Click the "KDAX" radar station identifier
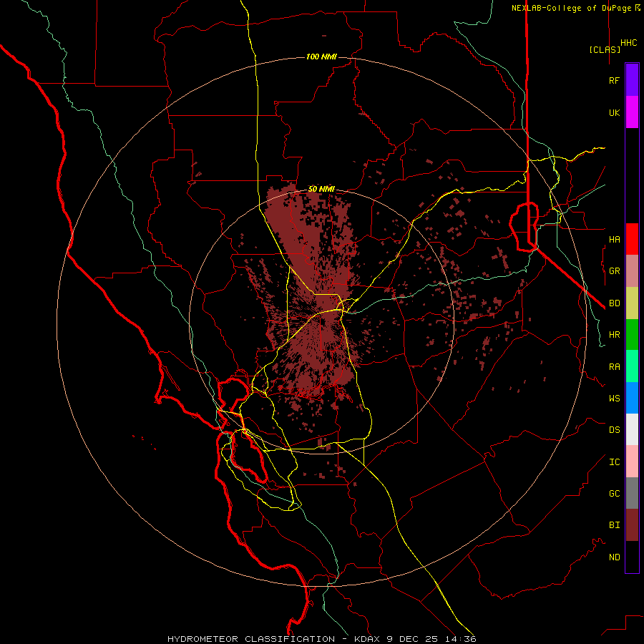Image resolution: width=644 pixels, height=644 pixels. [368, 639]
